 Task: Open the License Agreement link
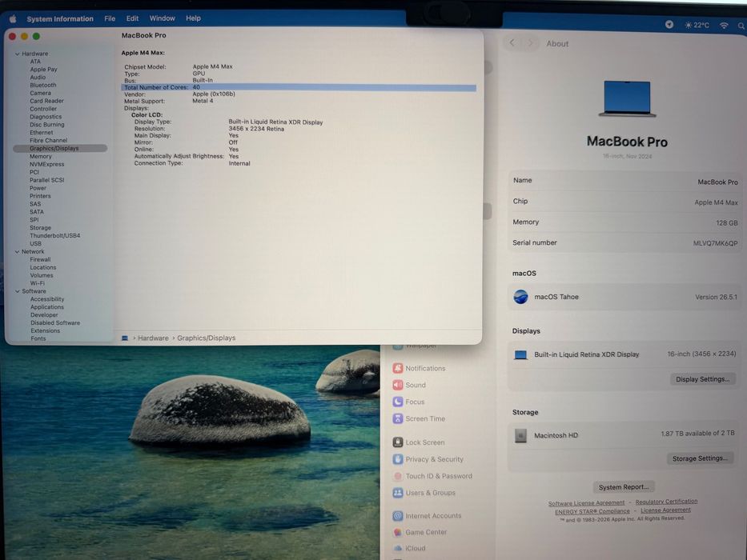tap(665, 510)
